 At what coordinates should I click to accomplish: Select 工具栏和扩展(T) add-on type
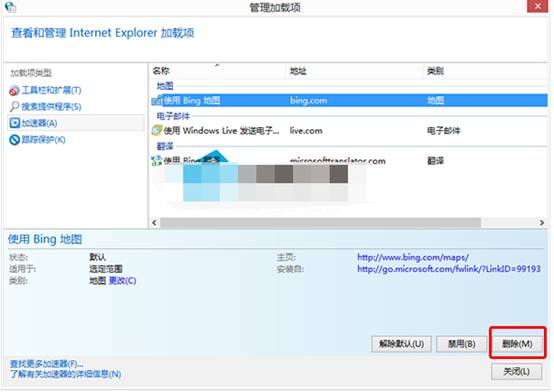pos(51,90)
